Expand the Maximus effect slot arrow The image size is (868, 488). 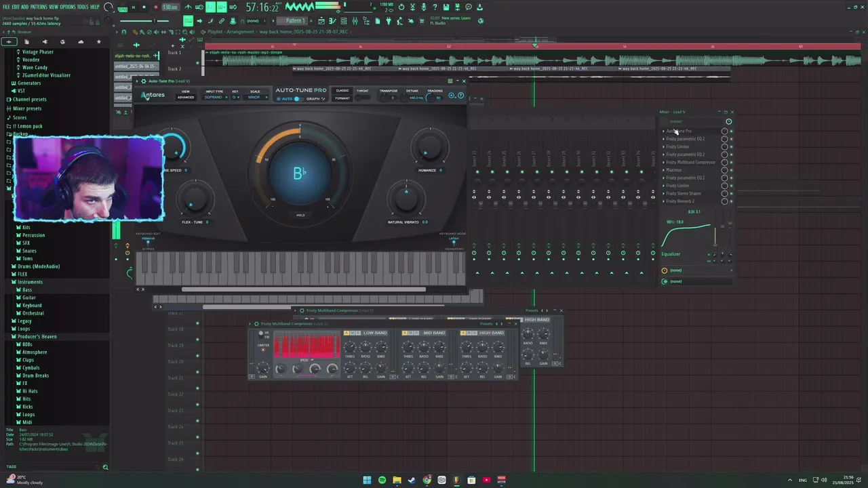(x=664, y=170)
